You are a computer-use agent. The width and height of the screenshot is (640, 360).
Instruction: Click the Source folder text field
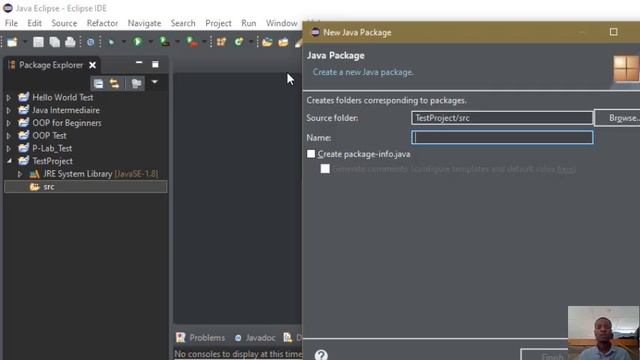[x=502, y=118]
